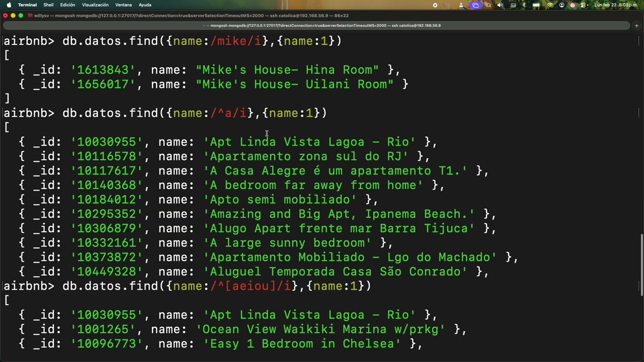
Task: Open the Ayuda menu
Action: 145,5
